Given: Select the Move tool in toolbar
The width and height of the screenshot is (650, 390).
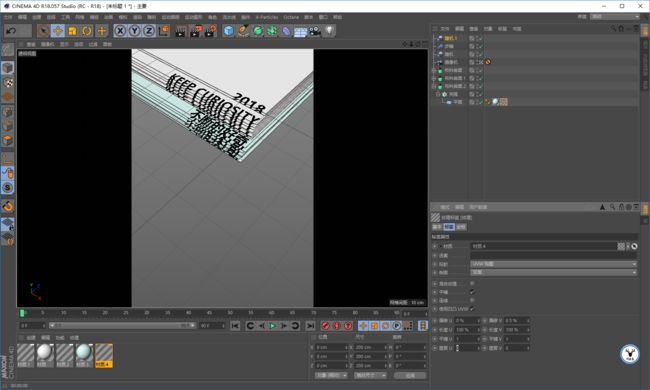Looking at the screenshot, I should point(58,31).
